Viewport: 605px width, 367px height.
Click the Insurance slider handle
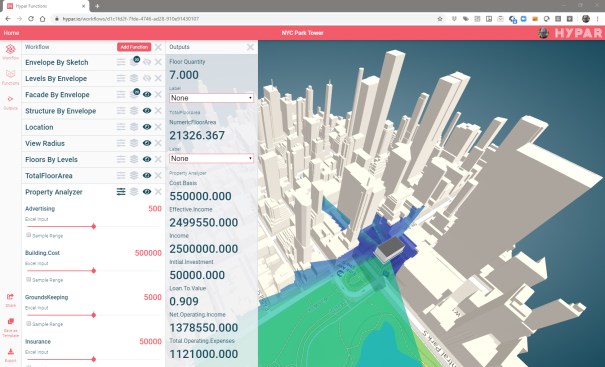[x=94, y=360]
